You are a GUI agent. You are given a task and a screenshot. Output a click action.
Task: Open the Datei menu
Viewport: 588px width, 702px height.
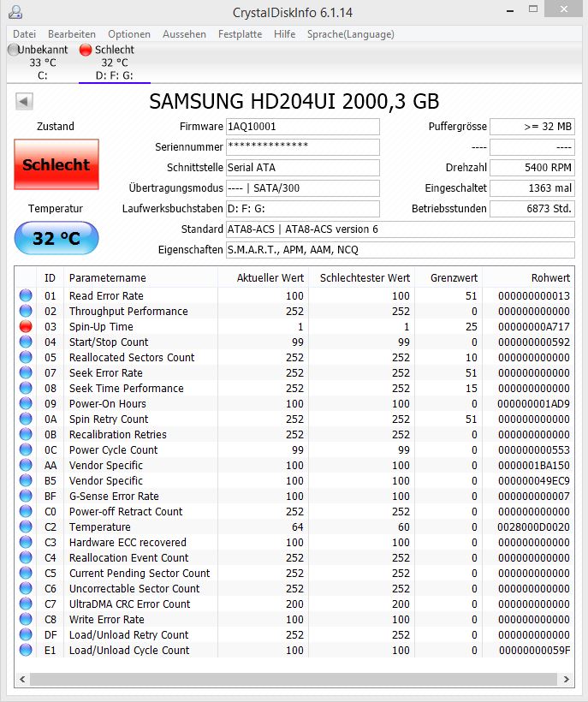click(24, 34)
